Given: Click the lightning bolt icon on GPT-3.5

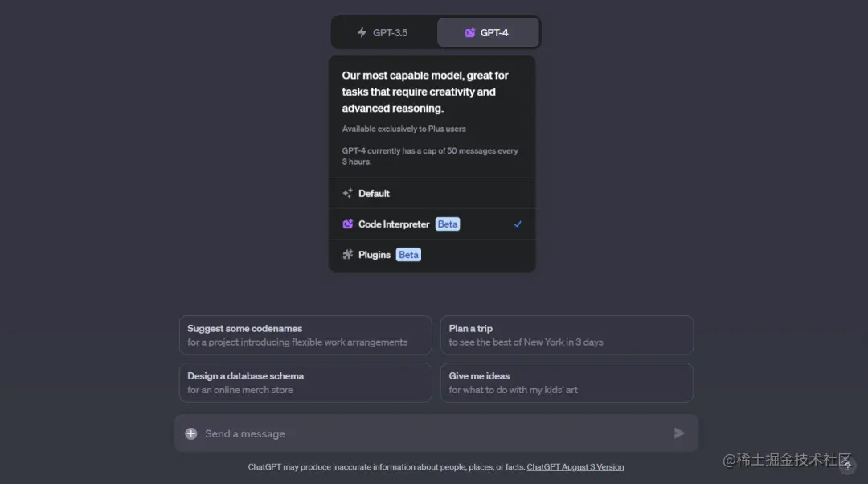Looking at the screenshot, I should click(x=362, y=33).
